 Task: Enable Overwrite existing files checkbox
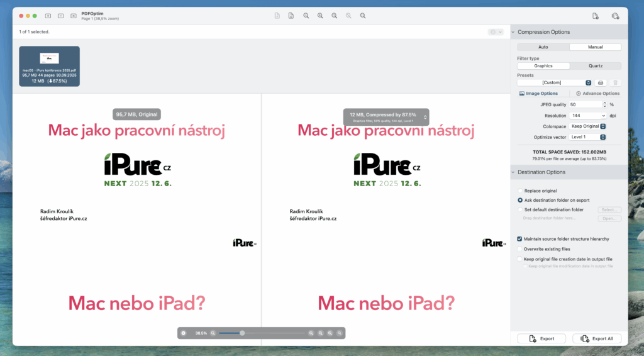click(x=519, y=249)
